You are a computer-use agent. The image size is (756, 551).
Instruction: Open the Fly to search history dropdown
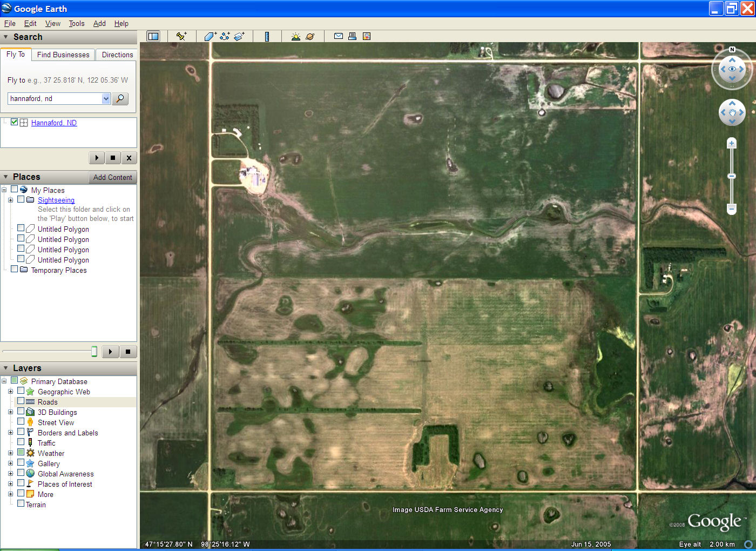pos(106,98)
